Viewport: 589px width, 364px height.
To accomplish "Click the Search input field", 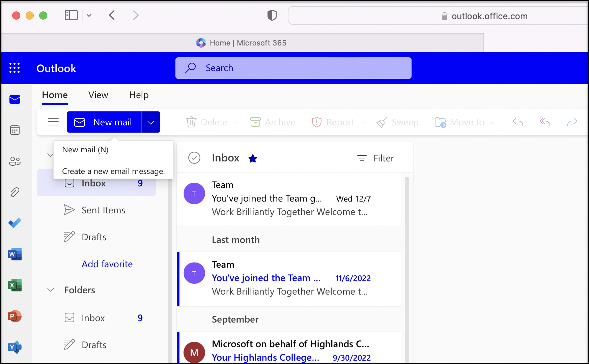I will point(293,68).
